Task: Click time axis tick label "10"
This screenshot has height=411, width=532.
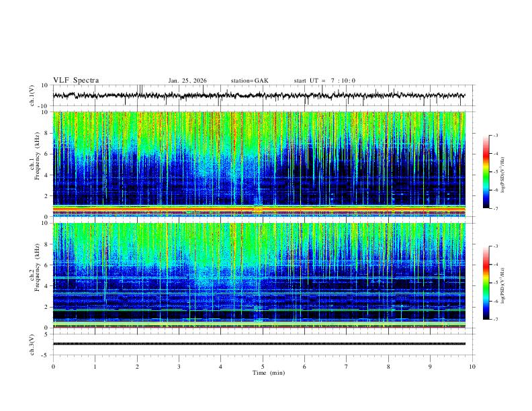Action: point(472,367)
